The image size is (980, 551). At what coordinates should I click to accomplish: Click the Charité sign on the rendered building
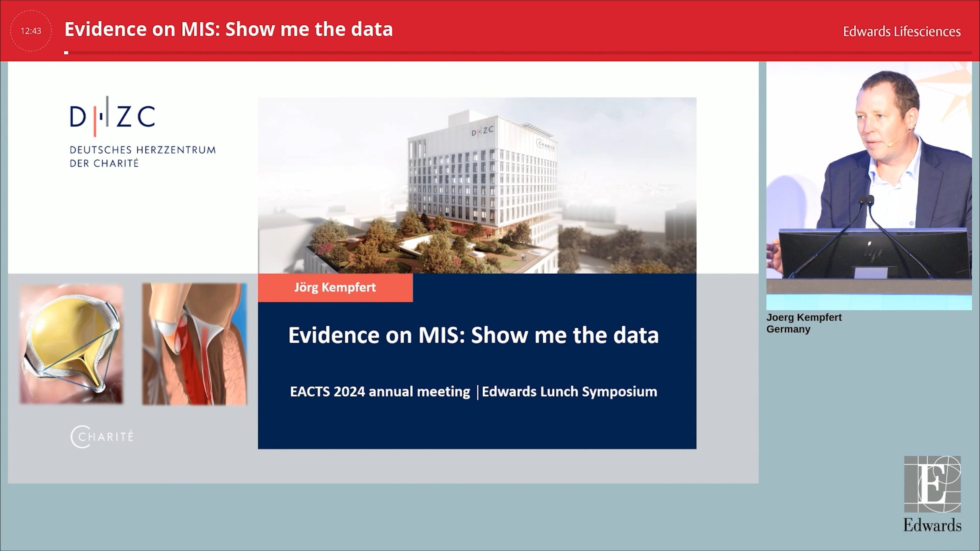pos(545,145)
